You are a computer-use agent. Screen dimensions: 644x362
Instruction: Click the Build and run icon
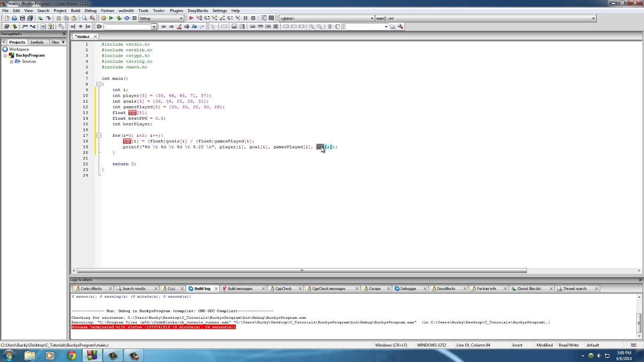[119, 18]
